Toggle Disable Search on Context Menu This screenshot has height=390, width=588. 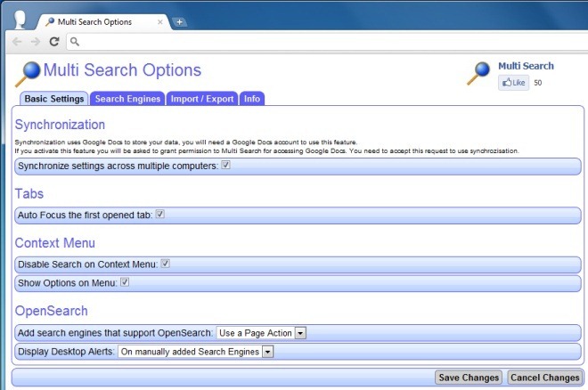[x=165, y=264]
